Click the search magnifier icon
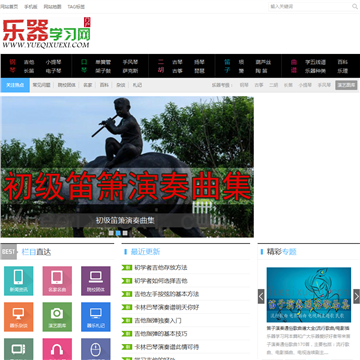The image size is (360, 360). 355,6
